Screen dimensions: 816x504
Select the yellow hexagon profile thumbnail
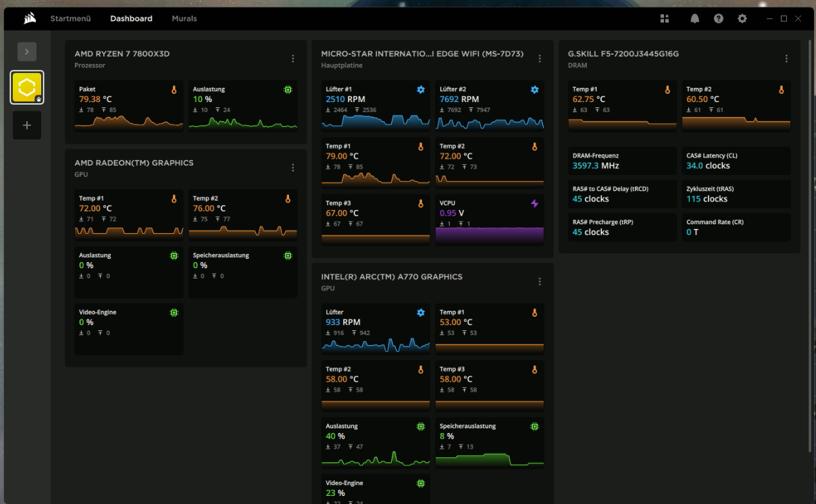[27, 88]
